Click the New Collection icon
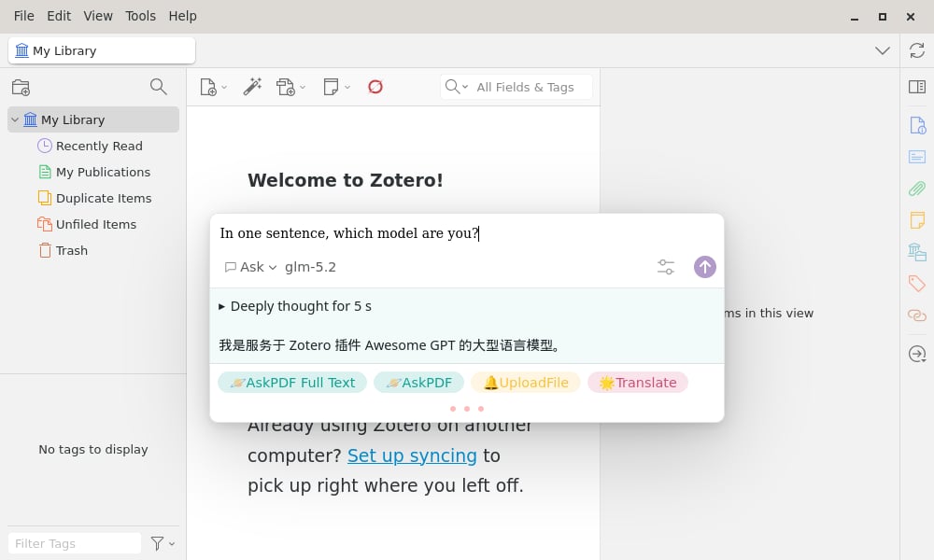Image resolution: width=934 pixels, height=560 pixels. [21, 88]
